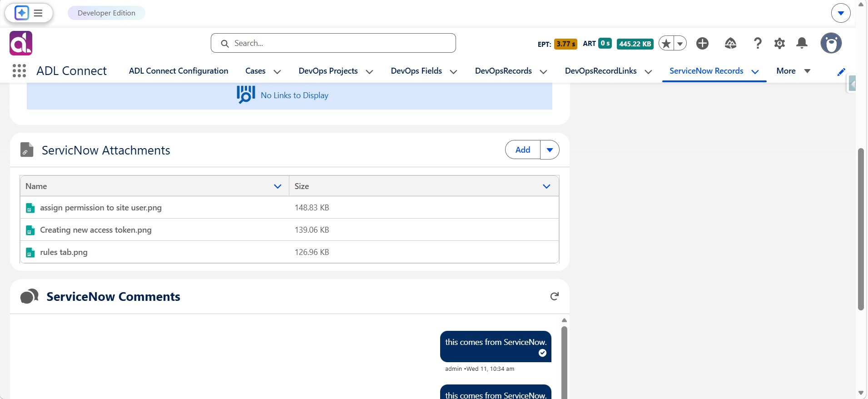Click the page scroll-down arrow
This screenshot has width=868, height=399.
coord(861,393)
